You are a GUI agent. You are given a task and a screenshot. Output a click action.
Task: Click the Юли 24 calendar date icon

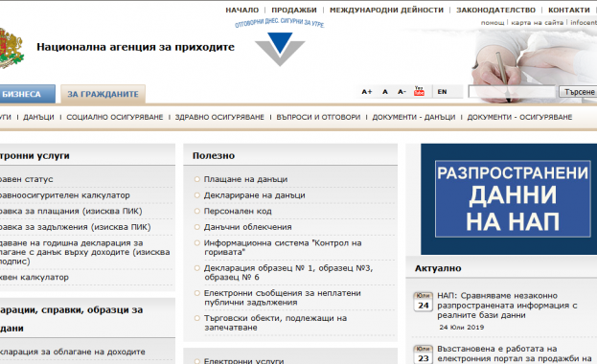tap(423, 302)
